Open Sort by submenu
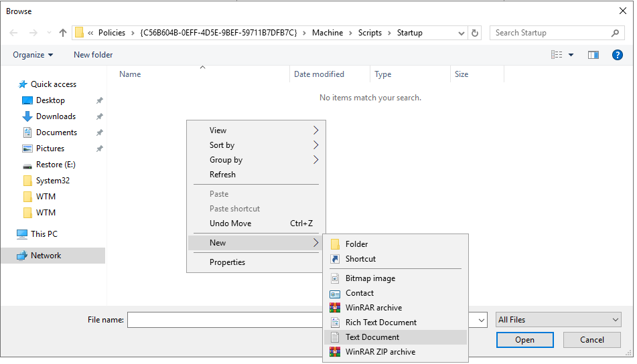The width and height of the screenshot is (637, 364). (x=255, y=145)
